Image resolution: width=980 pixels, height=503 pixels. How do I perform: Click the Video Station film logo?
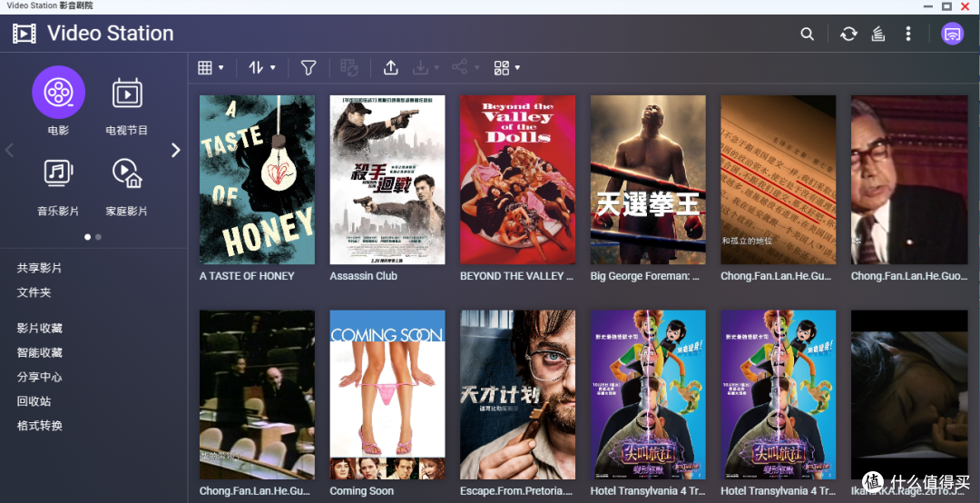click(24, 34)
